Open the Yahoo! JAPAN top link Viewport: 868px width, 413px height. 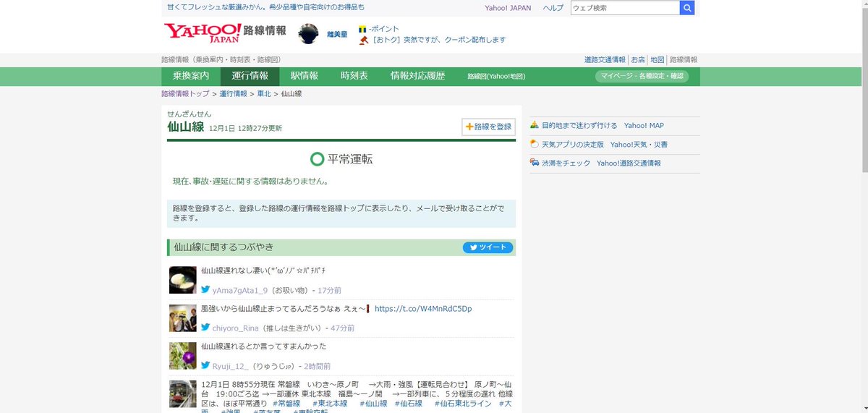(x=508, y=8)
